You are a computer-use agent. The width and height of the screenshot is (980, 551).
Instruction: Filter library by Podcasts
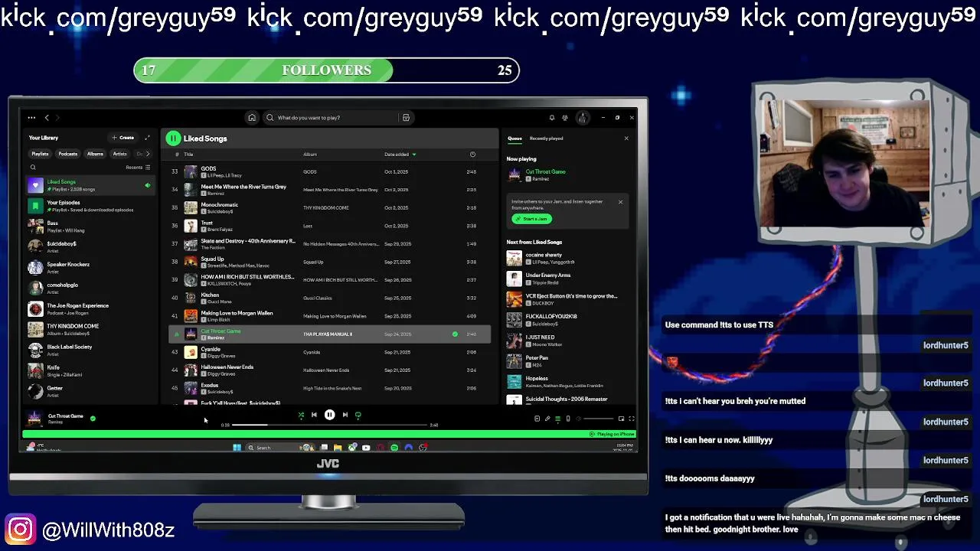[x=68, y=154]
